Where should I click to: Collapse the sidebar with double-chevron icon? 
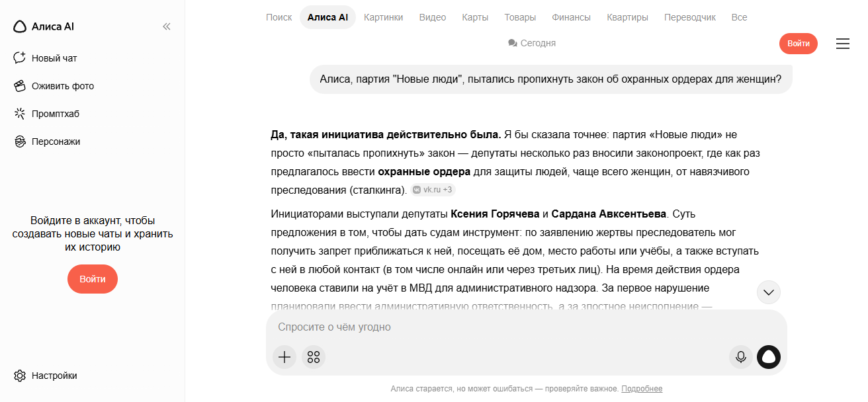pos(167,26)
